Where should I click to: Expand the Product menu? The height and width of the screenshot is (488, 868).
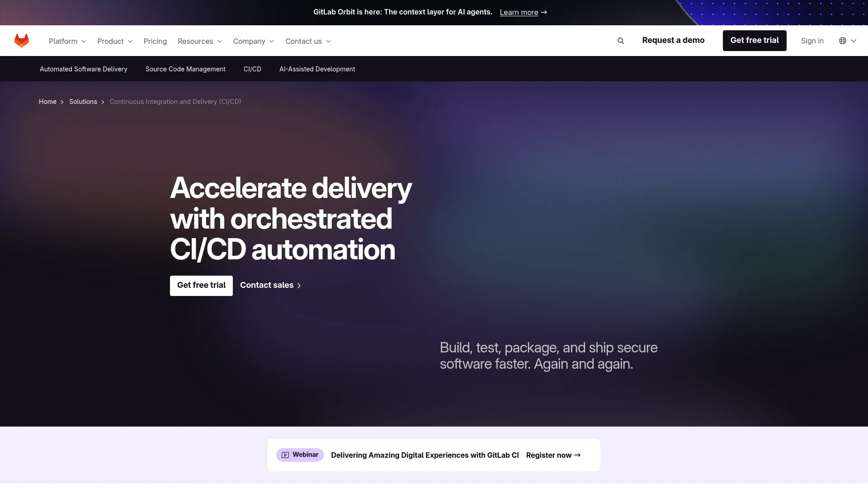coord(115,41)
